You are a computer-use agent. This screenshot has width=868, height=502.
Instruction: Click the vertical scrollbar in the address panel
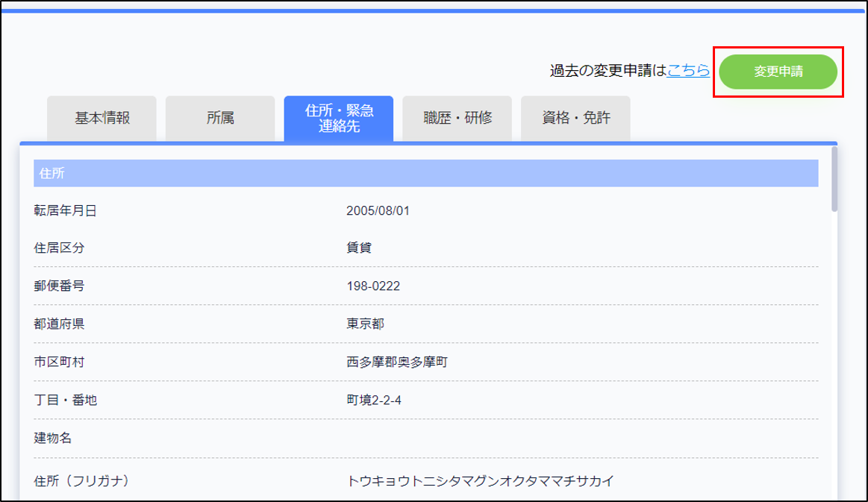tap(834, 179)
